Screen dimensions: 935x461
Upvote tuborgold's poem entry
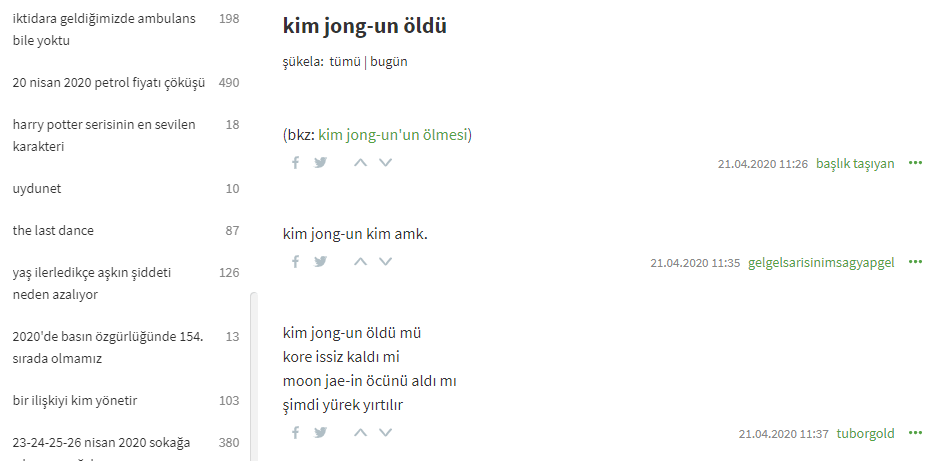click(360, 432)
